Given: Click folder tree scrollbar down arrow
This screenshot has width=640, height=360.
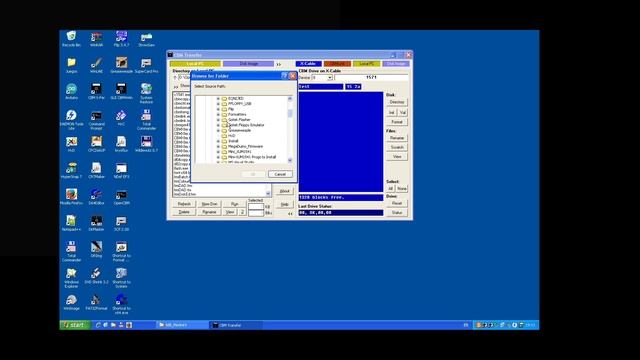Looking at the screenshot, I should click(x=290, y=160).
